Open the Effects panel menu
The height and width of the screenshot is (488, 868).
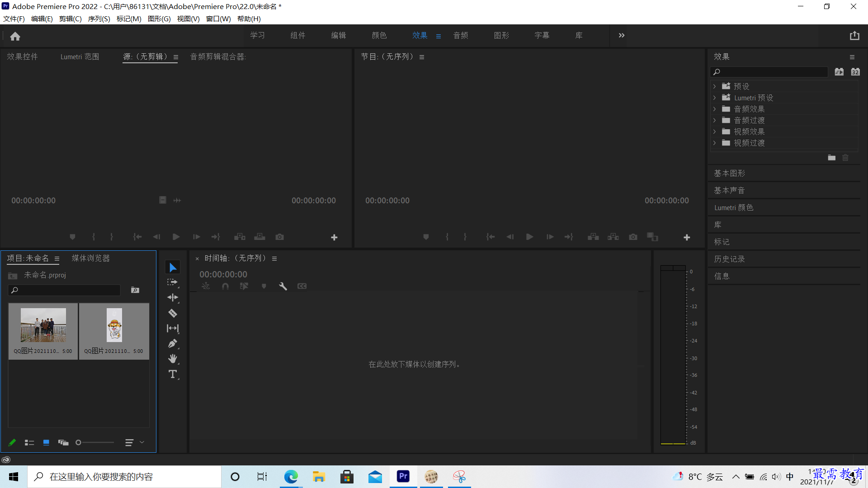[x=852, y=57]
